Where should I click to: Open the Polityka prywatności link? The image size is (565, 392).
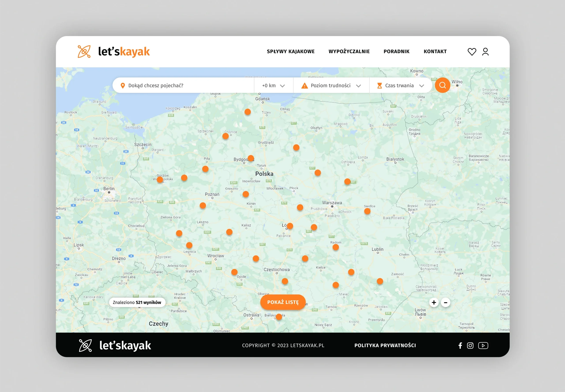click(385, 345)
